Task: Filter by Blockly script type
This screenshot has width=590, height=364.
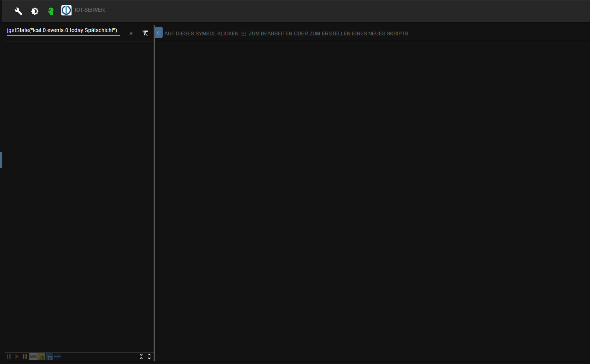Action: (x=33, y=356)
